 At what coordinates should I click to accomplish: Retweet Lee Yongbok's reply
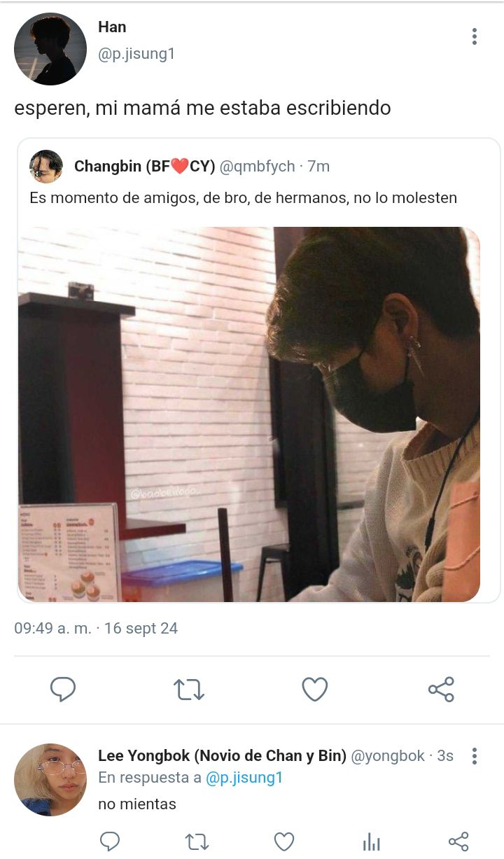coord(196,841)
